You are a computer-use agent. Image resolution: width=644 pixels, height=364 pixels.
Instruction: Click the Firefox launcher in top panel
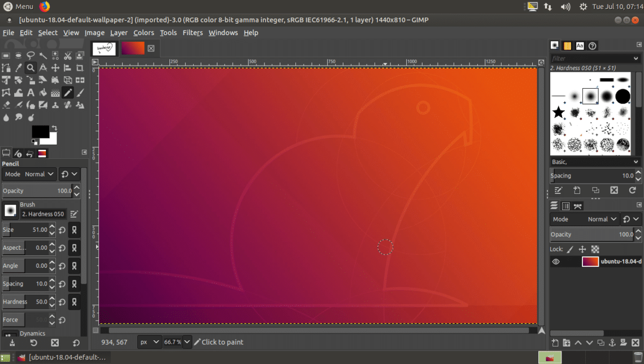45,6
